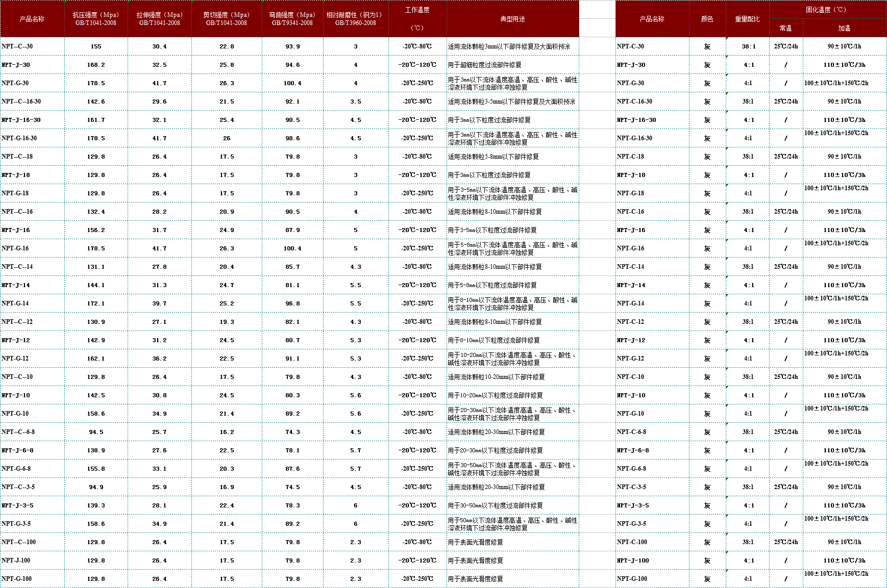Click the 剪切强度 header cell
The width and height of the screenshot is (887, 588).
(x=227, y=19)
